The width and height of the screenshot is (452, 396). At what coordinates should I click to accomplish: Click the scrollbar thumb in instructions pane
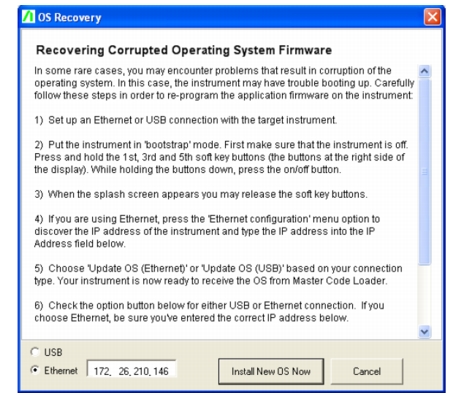pos(425,172)
